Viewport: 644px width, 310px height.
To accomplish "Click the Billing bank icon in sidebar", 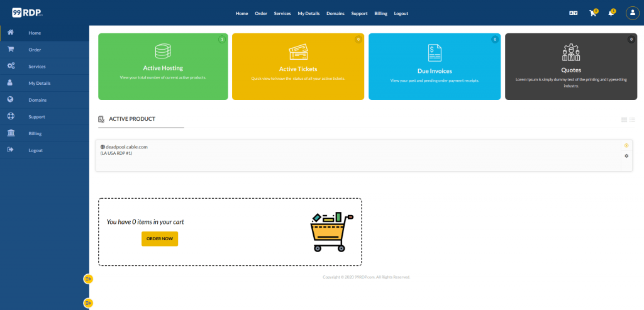I will (11, 133).
